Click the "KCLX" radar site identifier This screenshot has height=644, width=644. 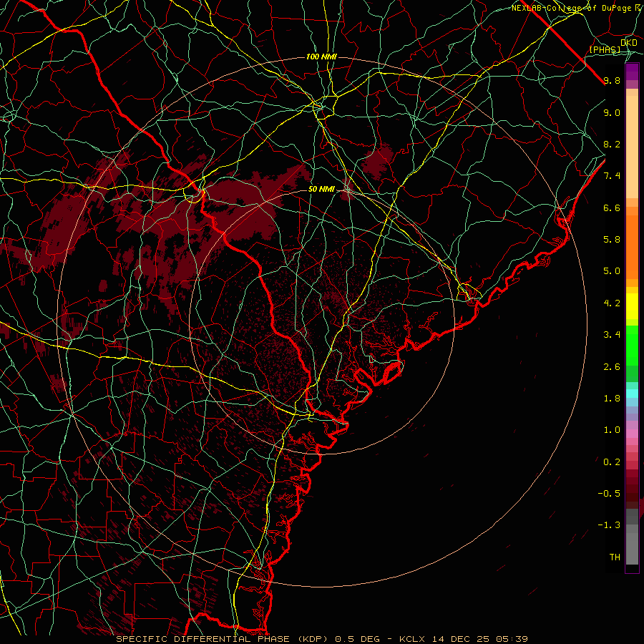[x=412, y=639]
